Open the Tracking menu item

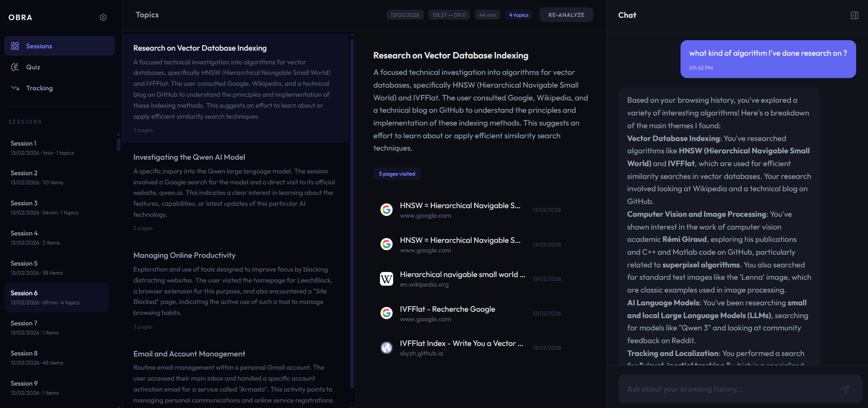tap(59, 88)
